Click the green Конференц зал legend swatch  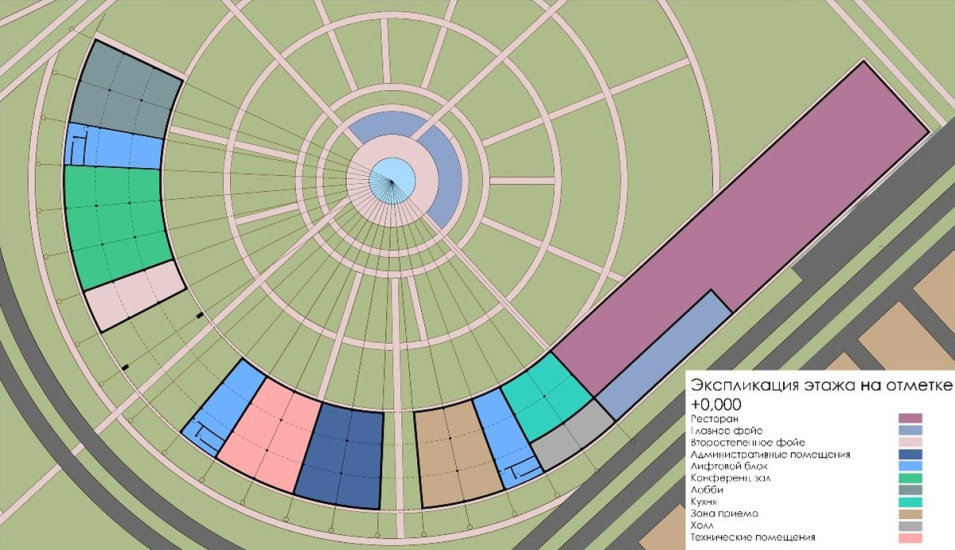point(911,478)
